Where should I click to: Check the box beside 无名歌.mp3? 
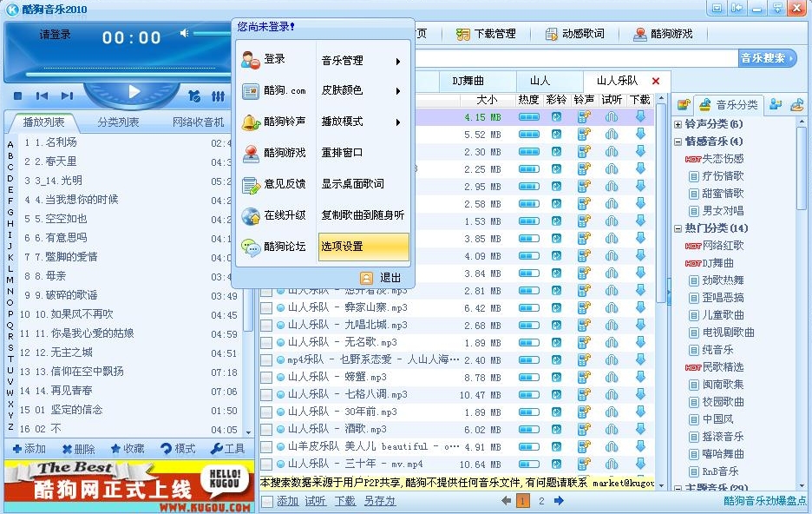point(266,342)
